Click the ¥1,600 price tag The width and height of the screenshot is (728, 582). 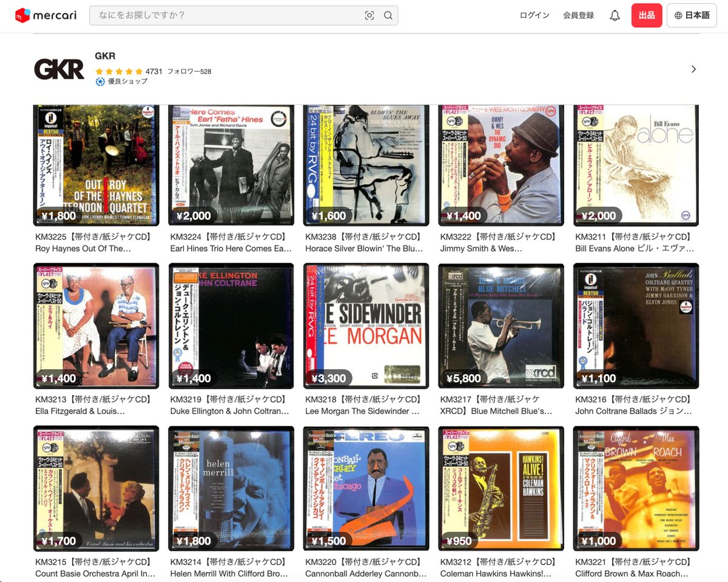[x=329, y=216]
